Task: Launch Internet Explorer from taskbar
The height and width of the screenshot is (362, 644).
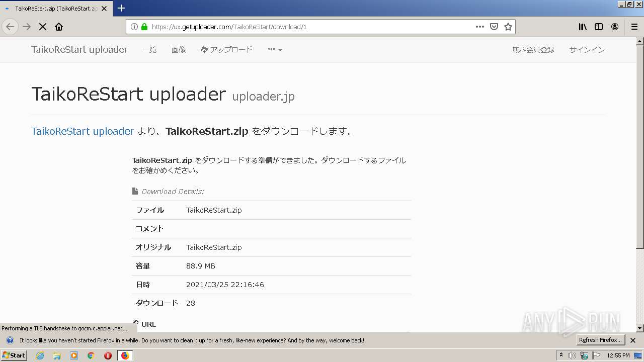Action: [40, 355]
